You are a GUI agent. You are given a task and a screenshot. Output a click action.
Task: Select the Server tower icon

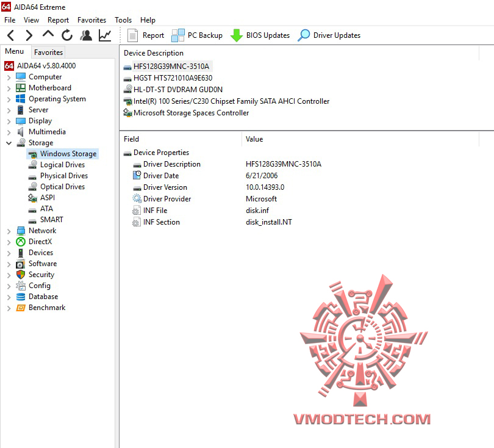click(x=21, y=110)
